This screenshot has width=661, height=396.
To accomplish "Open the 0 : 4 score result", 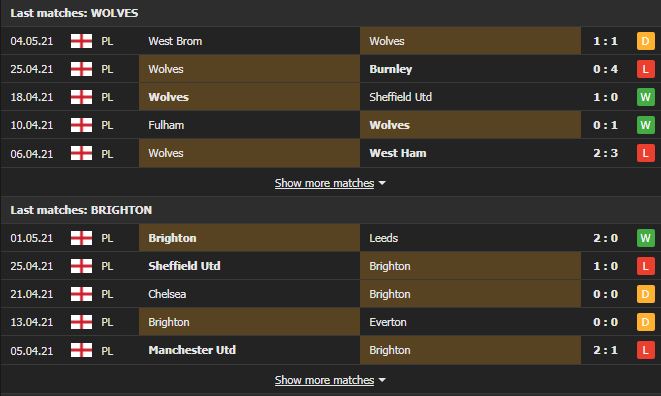I will (605, 69).
